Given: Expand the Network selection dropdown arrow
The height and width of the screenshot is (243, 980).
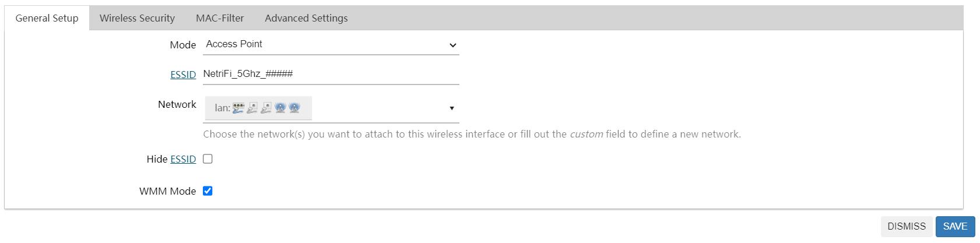Looking at the screenshot, I should point(452,108).
